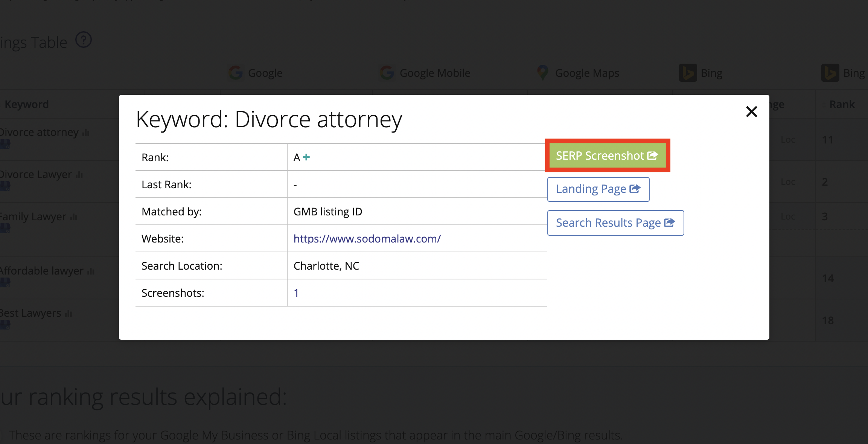Click the Family Lawyer keyword row
868x444 pixels.
pyautogui.click(x=33, y=217)
